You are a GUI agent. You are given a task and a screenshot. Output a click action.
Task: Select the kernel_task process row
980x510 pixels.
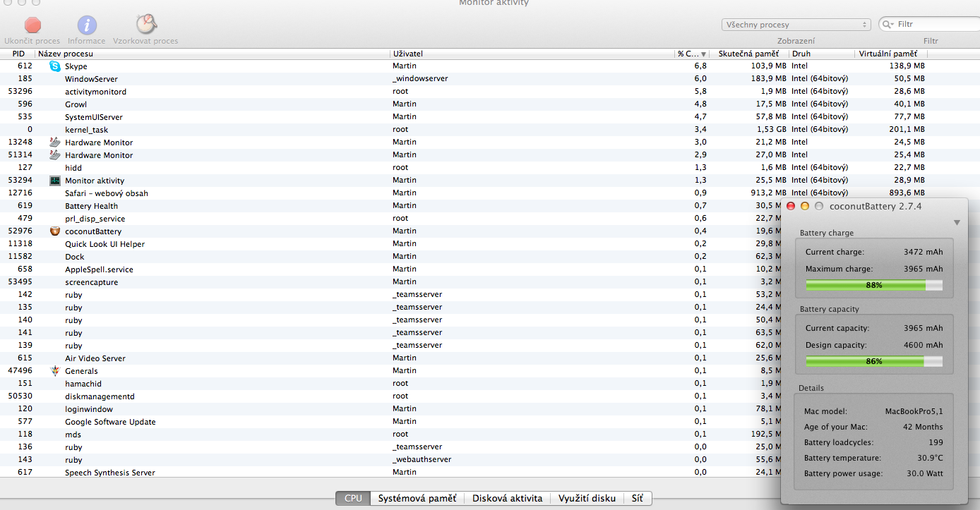pos(490,130)
